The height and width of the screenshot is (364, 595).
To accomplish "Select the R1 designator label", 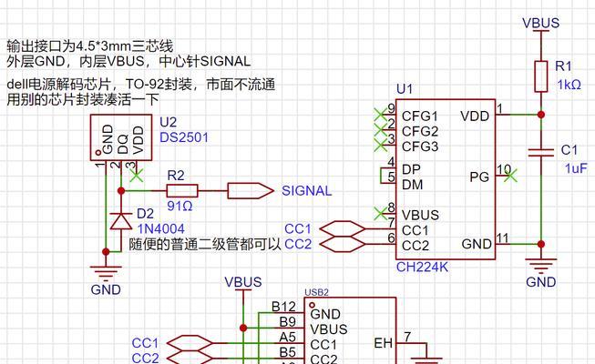I will (563, 66).
